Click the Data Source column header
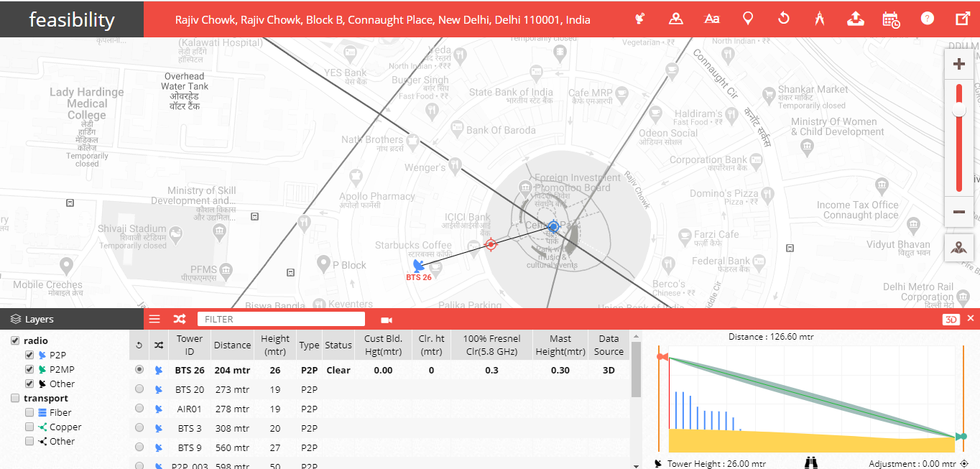This screenshot has width=980, height=469. [x=609, y=345]
